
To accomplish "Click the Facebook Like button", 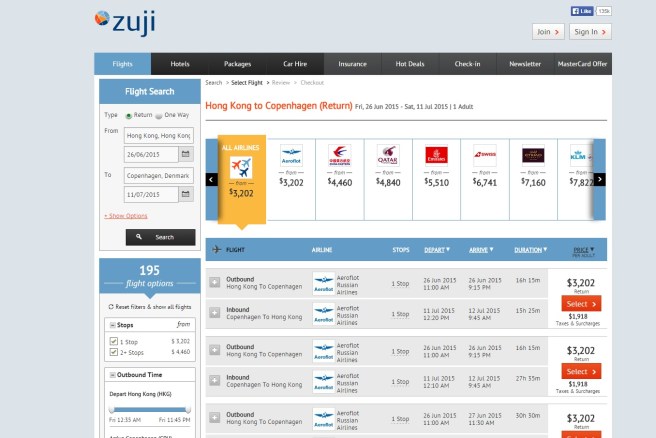I will point(582,11).
